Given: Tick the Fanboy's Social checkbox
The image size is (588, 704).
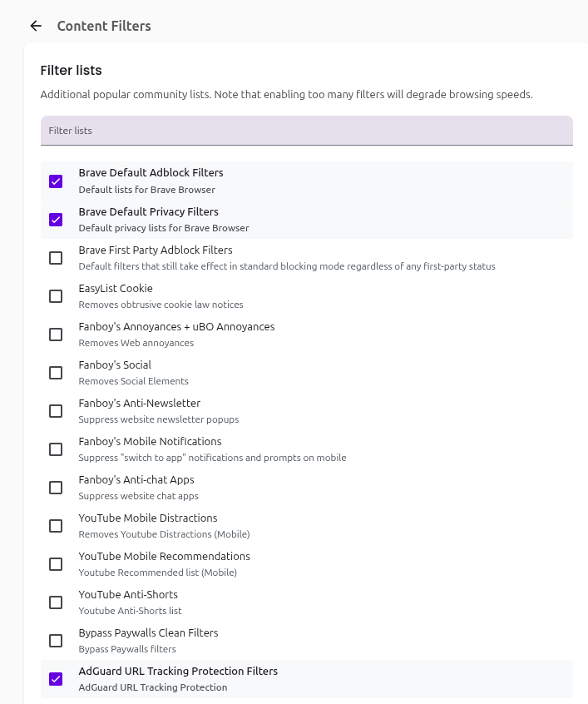Looking at the screenshot, I should pyautogui.click(x=56, y=373).
